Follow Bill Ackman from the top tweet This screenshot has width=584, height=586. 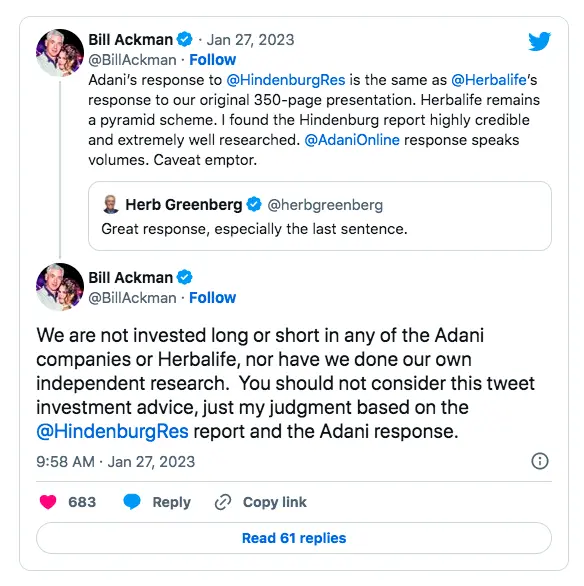pyautogui.click(x=213, y=60)
